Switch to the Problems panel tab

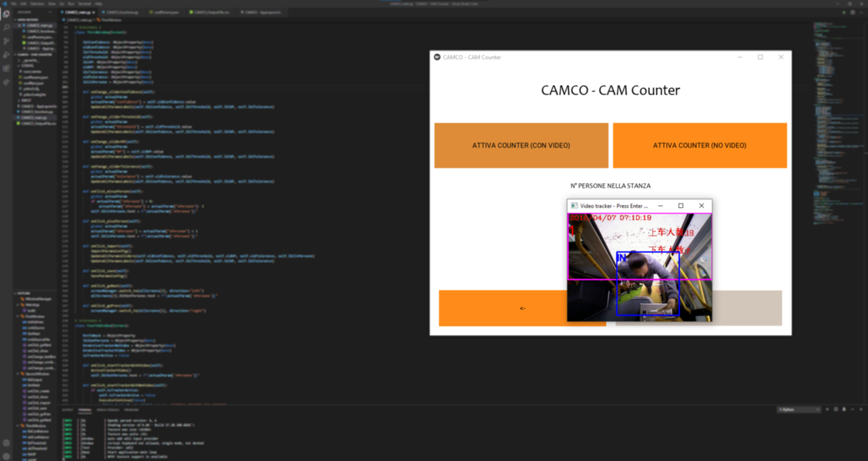click(132, 410)
